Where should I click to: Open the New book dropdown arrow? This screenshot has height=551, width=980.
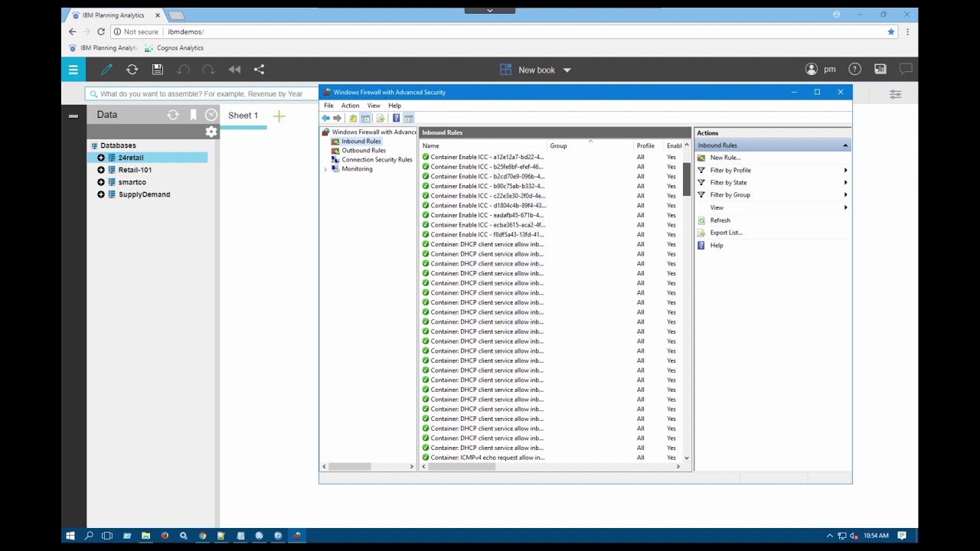coord(567,70)
